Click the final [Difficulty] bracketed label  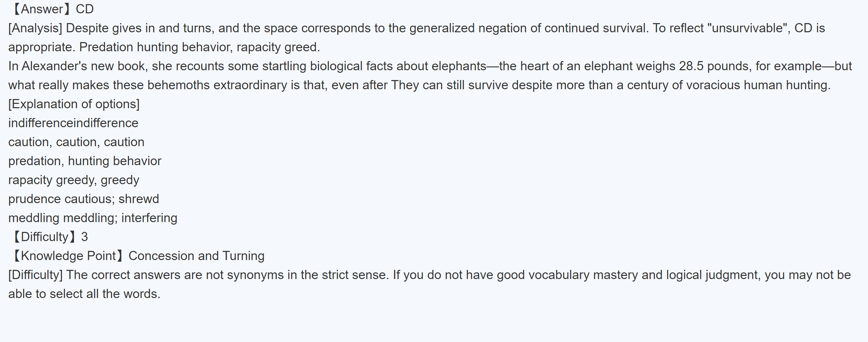click(35, 275)
